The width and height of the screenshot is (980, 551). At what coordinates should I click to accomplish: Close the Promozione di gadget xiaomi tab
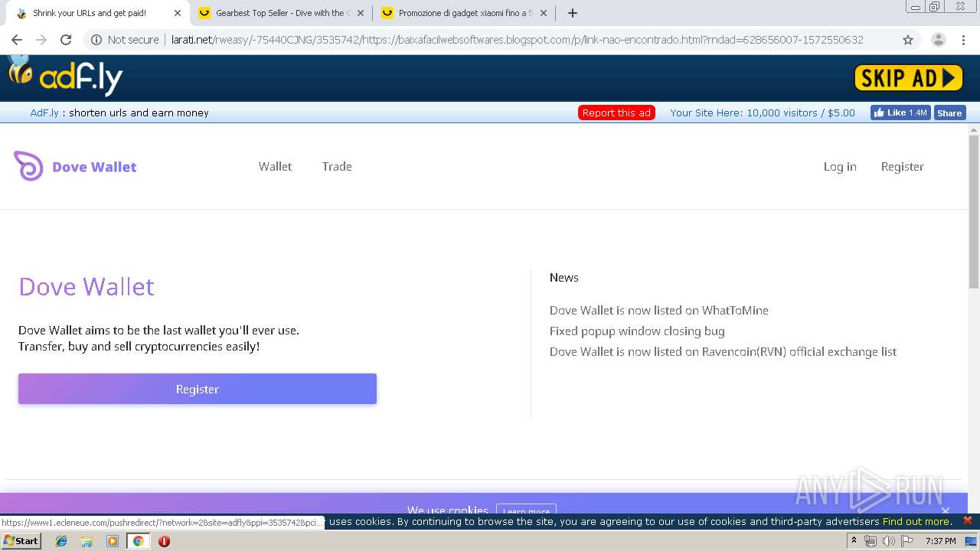point(544,13)
